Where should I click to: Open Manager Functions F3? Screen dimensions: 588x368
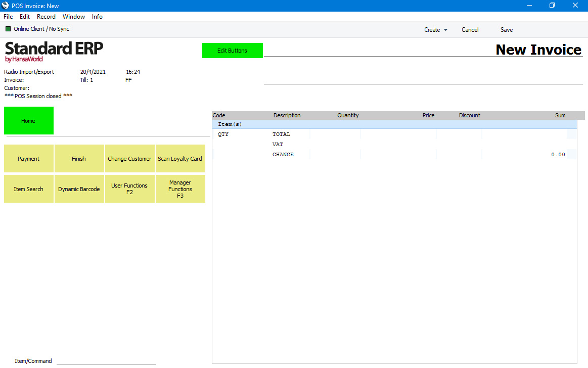(x=180, y=189)
